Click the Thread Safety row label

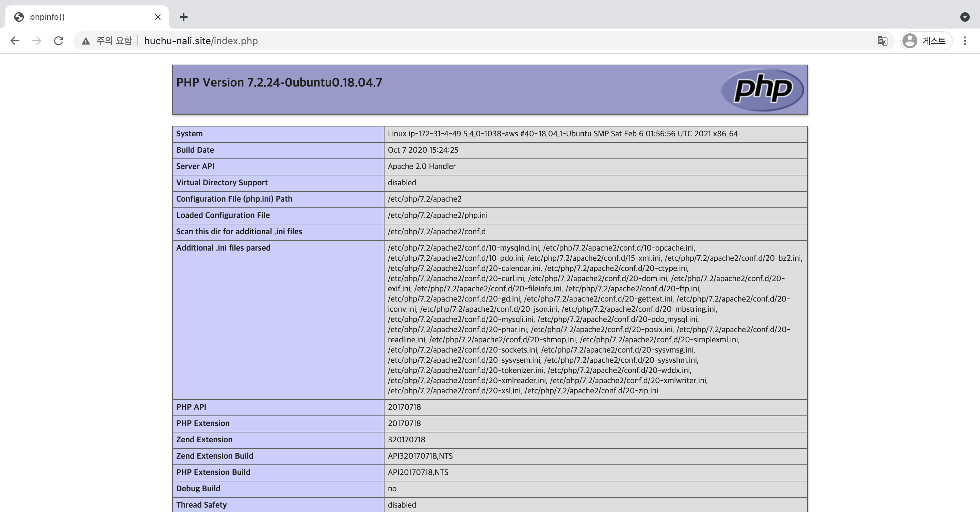point(201,505)
